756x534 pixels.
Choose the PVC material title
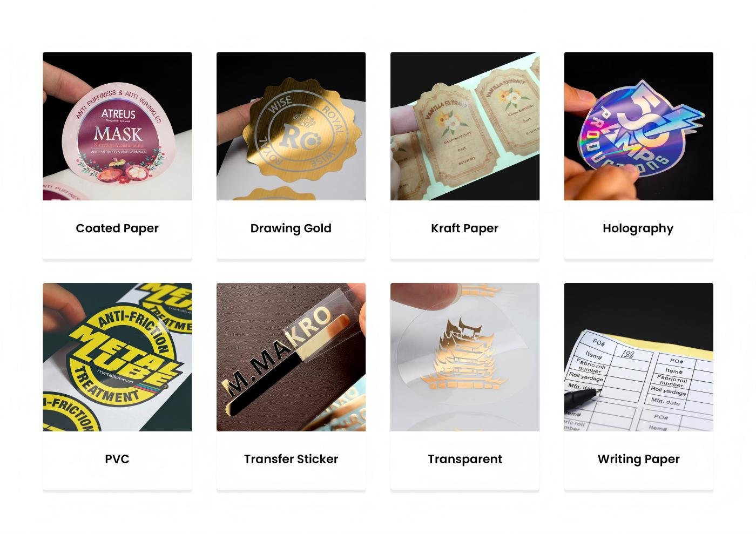(x=117, y=459)
